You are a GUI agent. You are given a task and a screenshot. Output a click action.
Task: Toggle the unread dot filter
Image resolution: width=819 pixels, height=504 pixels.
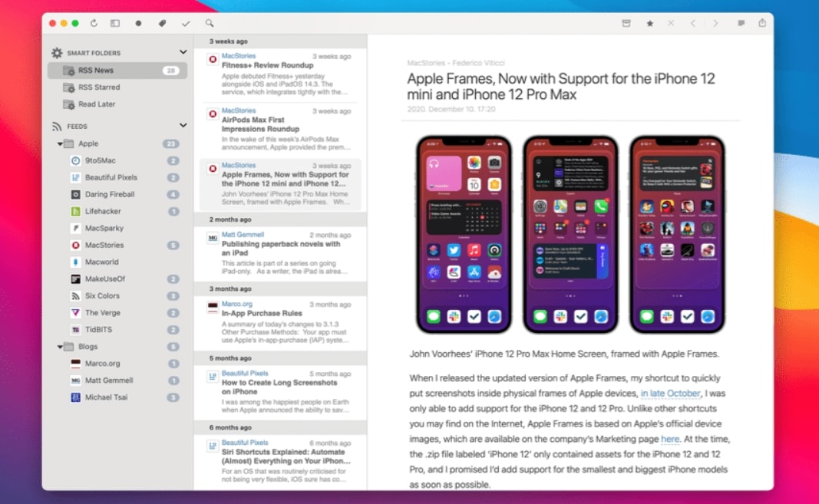(x=138, y=24)
